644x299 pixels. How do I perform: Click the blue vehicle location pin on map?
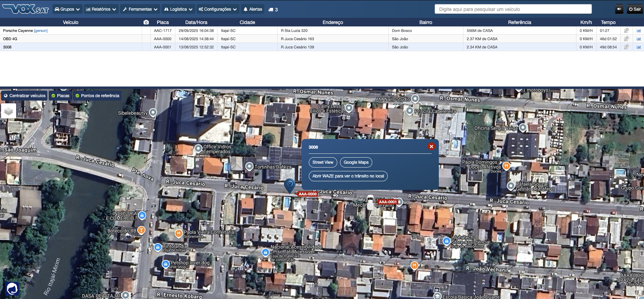(290, 185)
